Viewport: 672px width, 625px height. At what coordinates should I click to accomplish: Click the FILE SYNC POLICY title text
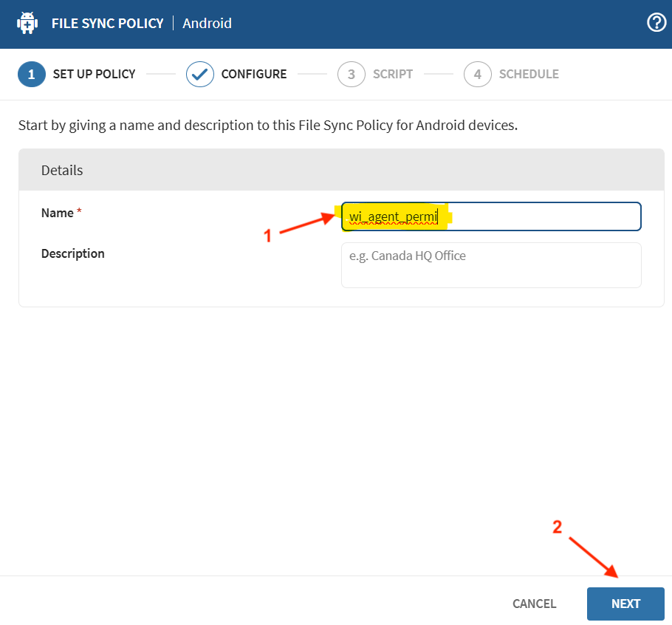(107, 23)
